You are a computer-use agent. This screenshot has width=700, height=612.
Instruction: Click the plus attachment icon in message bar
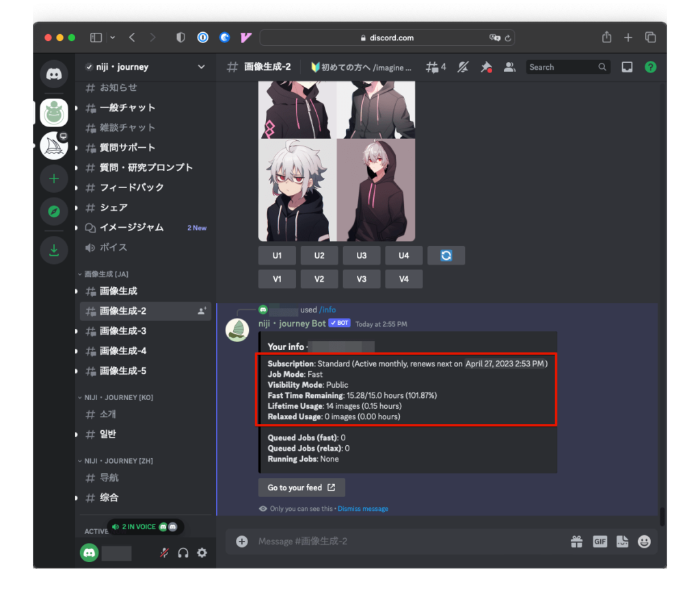coord(242,542)
